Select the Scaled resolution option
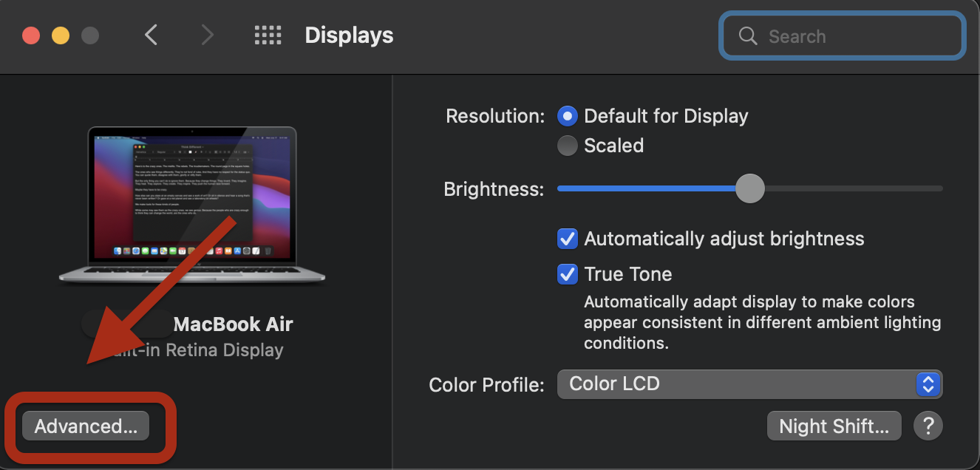The height and width of the screenshot is (470, 980). coord(568,146)
